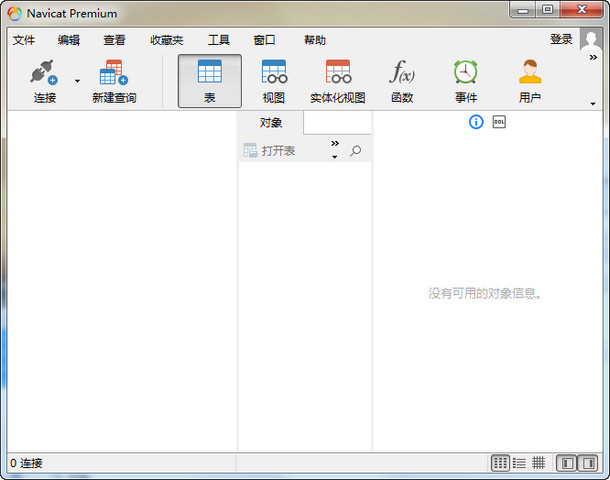Select the 事件 (Event) clock icon
Screen dimensions: 610x480
click(x=466, y=81)
